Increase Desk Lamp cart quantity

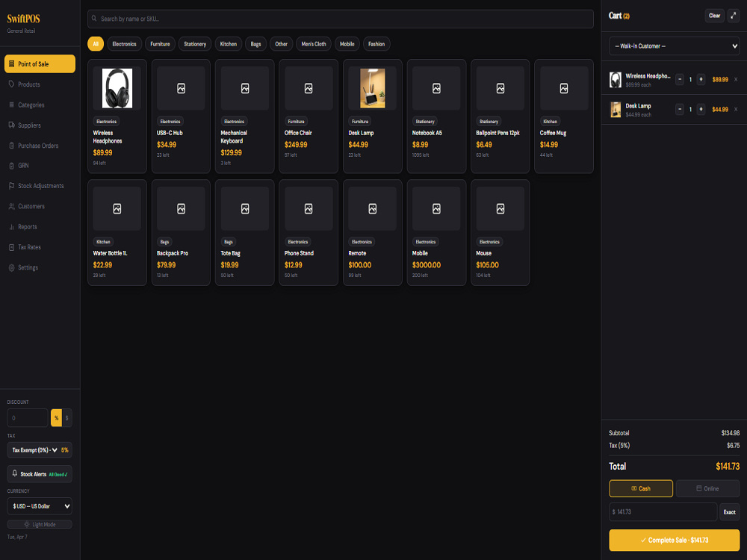701,110
